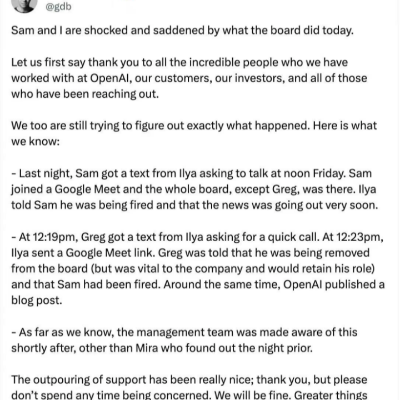Click the 'outpouring of support' line
Screen dimensions: 400x400
coord(189,380)
